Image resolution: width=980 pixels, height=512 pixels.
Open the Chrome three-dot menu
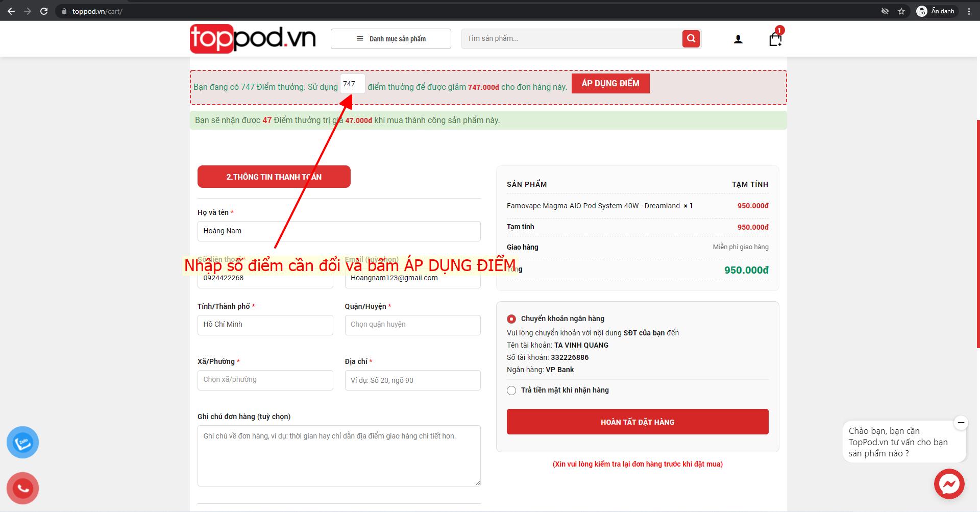969,11
